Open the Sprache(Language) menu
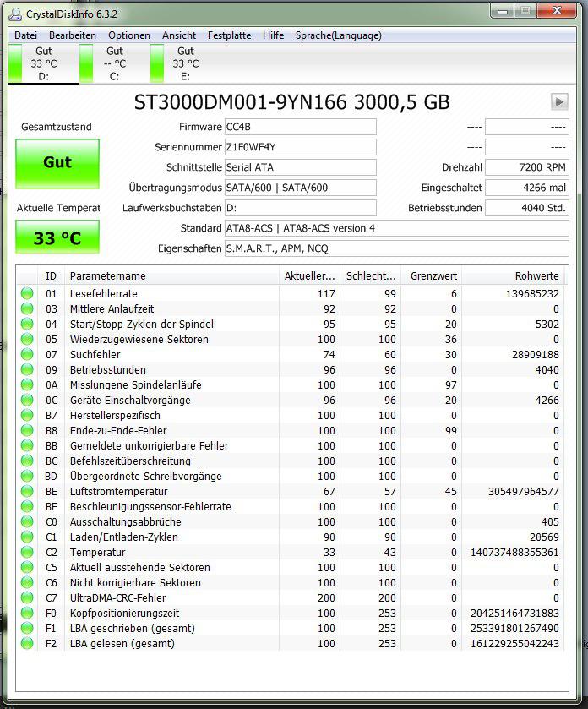This screenshot has height=709, width=588. pyautogui.click(x=339, y=35)
